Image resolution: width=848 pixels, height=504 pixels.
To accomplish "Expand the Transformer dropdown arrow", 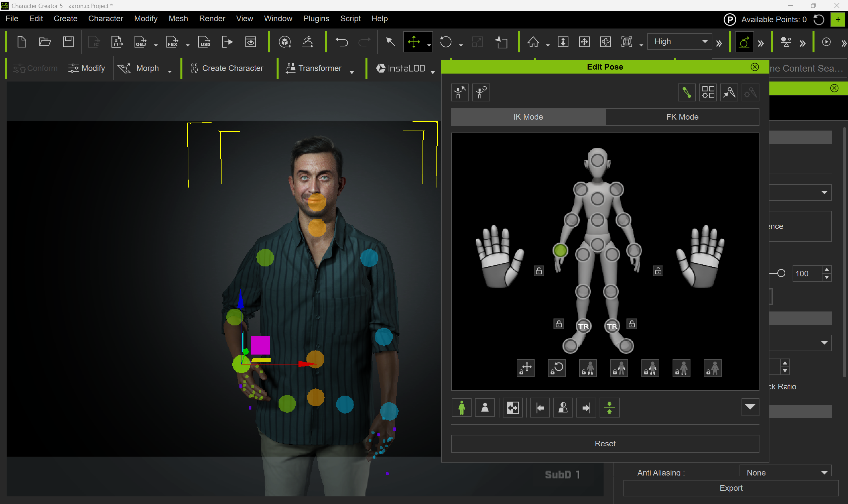I will coord(352,72).
